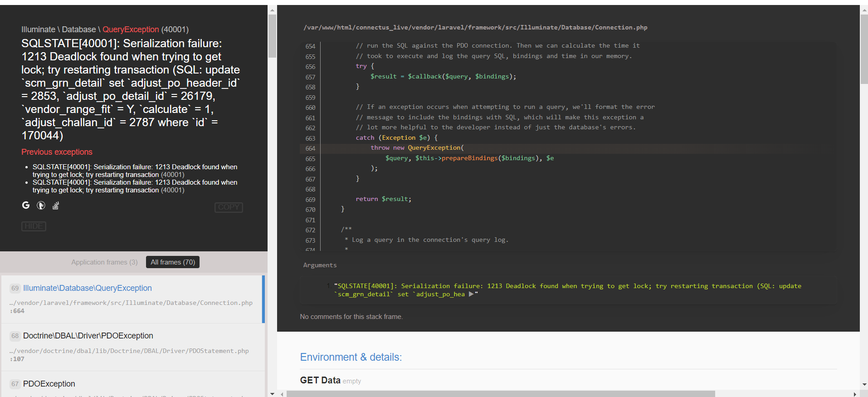This screenshot has height=397, width=868.
Task: Click the horizontal scrollbar right arrow
Action: (855, 394)
